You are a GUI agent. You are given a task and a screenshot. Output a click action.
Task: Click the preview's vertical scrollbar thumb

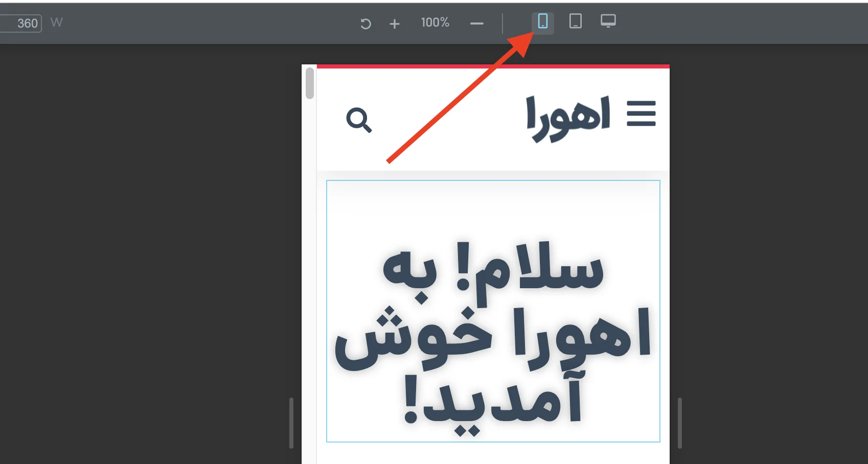tap(310, 83)
